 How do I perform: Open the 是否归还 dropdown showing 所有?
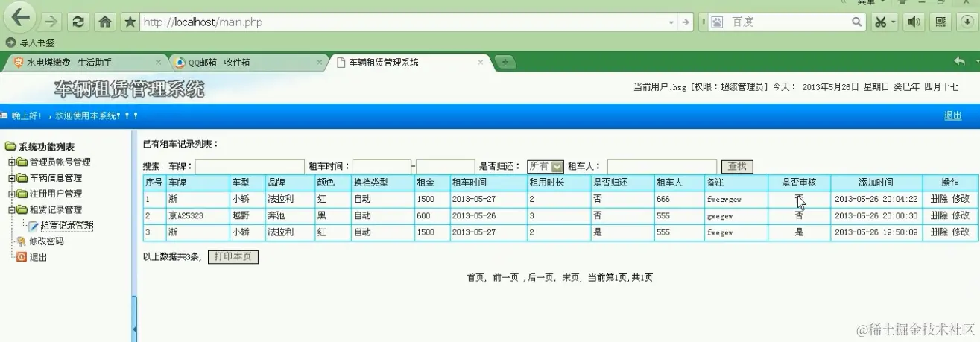coord(546,166)
